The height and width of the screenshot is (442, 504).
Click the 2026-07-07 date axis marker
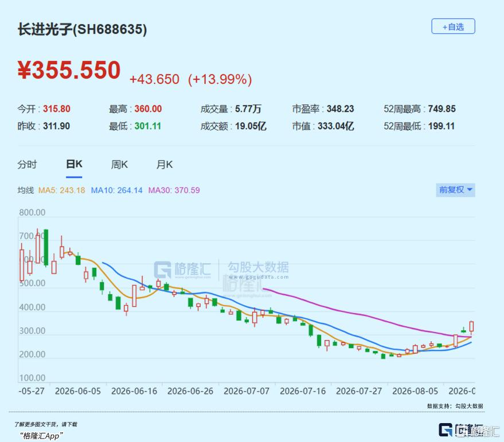[247, 391]
